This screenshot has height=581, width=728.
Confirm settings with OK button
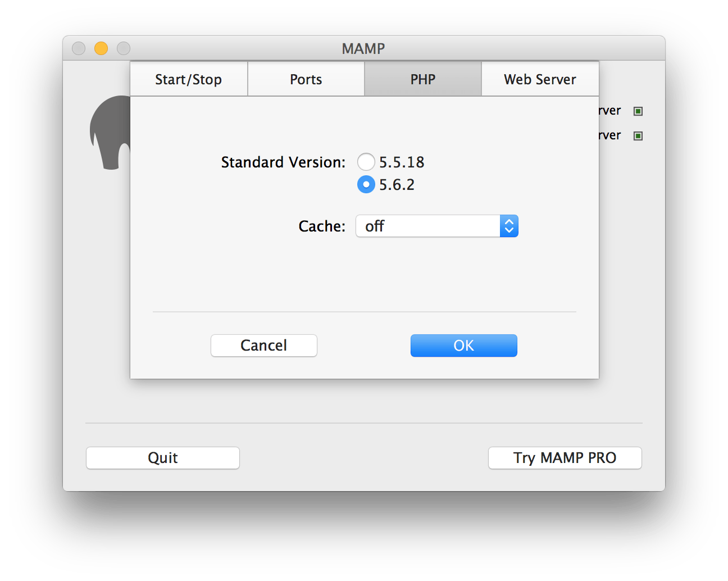(x=464, y=346)
